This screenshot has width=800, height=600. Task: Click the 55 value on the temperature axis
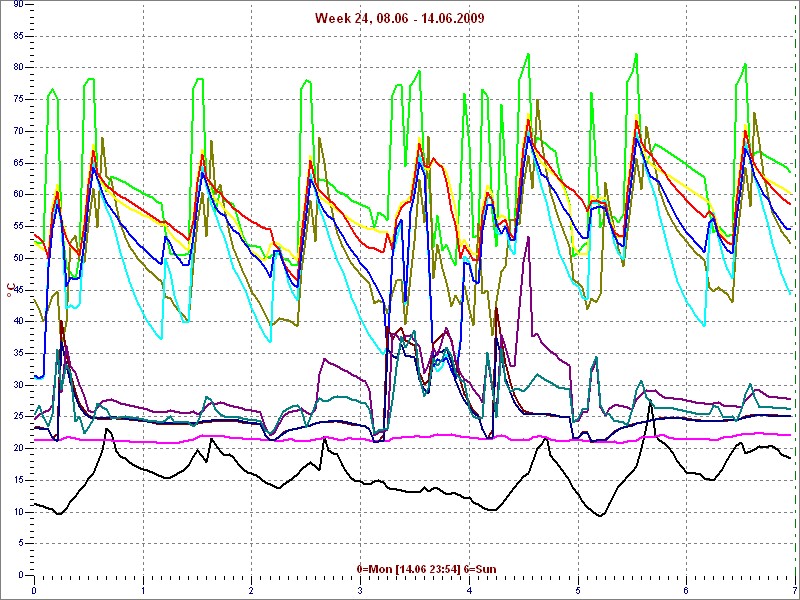(x=18, y=227)
